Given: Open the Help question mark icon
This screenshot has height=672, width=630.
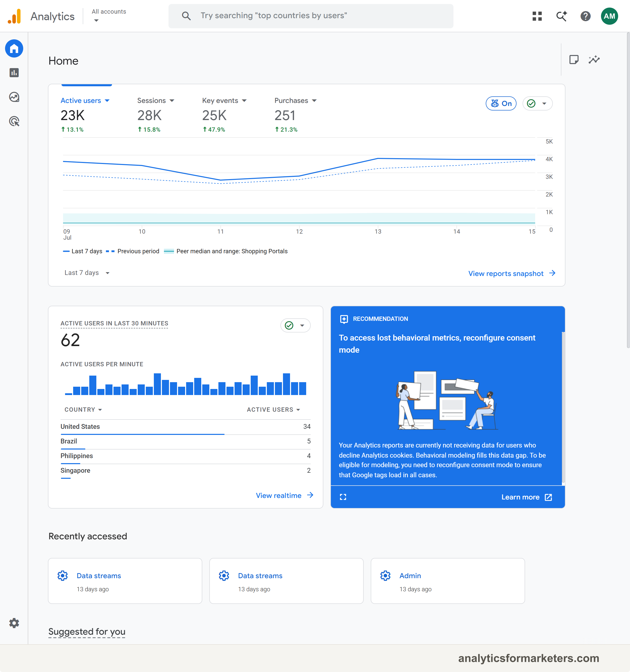Looking at the screenshot, I should coord(585,16).
